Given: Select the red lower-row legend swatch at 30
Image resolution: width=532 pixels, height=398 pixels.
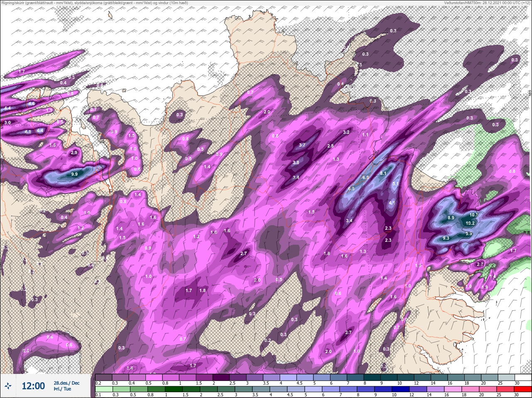Looking at the screenshot, I should point(522,389).
